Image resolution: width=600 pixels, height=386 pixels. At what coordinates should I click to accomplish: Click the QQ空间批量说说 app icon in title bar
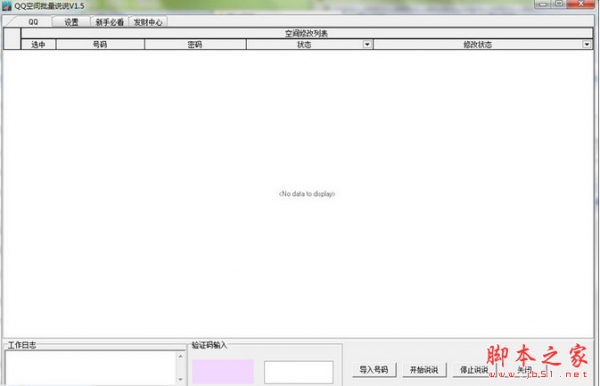tap(7, 6)
